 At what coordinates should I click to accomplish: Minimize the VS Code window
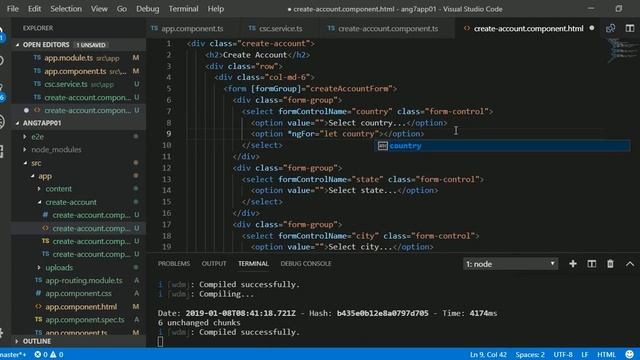[591, 9]
